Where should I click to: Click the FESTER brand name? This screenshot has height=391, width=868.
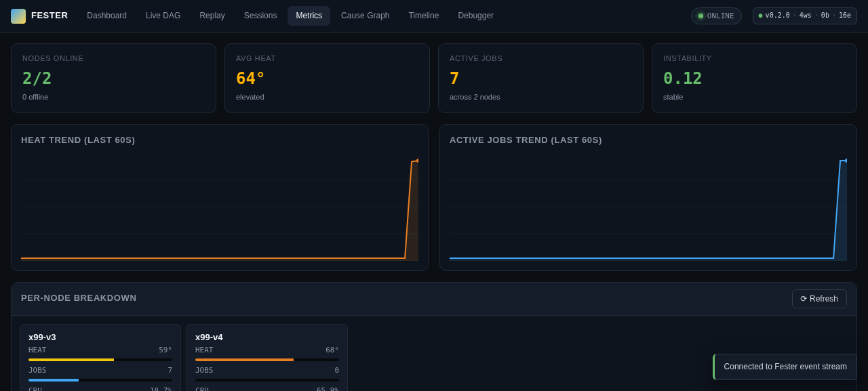coord(50,16)
